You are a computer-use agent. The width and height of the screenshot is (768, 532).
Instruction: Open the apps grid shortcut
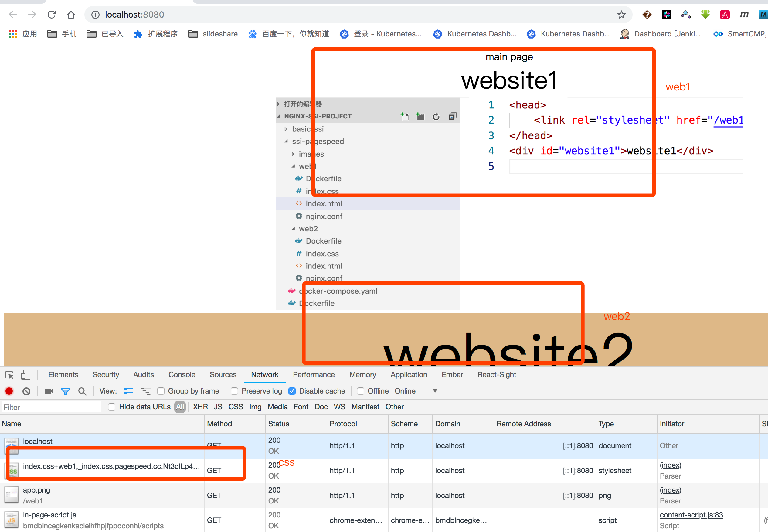pyautogui.click(x=13, y=34)
